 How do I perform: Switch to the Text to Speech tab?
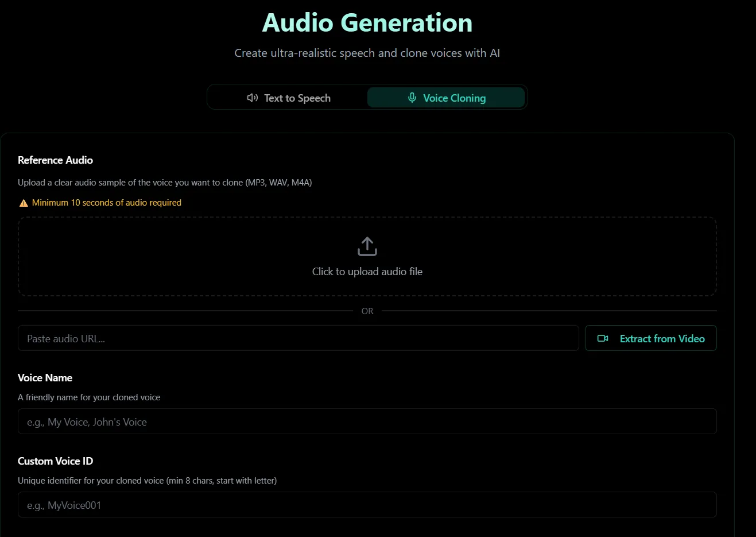(x=288, y=98)
